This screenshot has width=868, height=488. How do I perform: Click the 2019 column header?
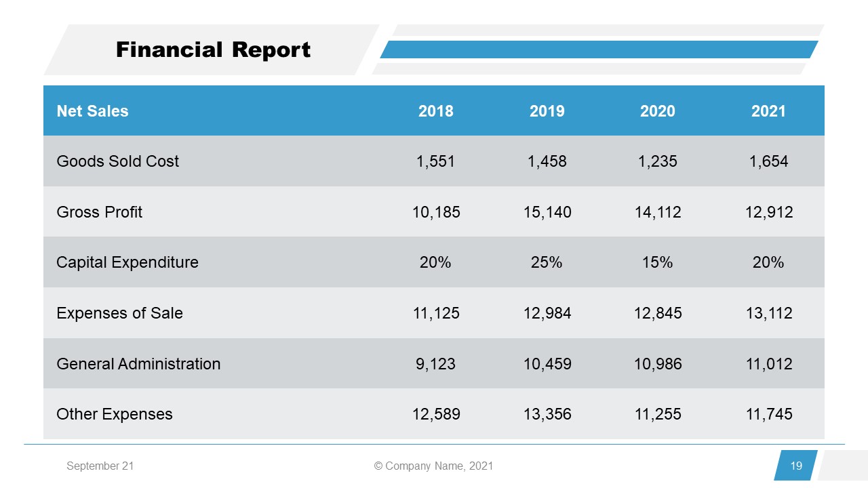tap(547, 110)
